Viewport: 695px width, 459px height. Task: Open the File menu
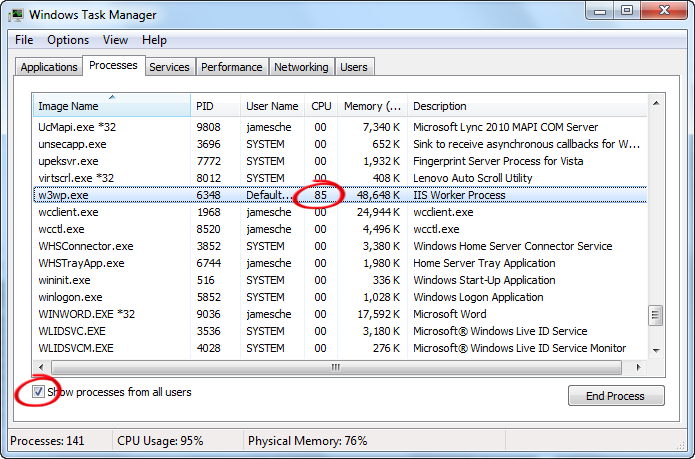click(24, 40)
